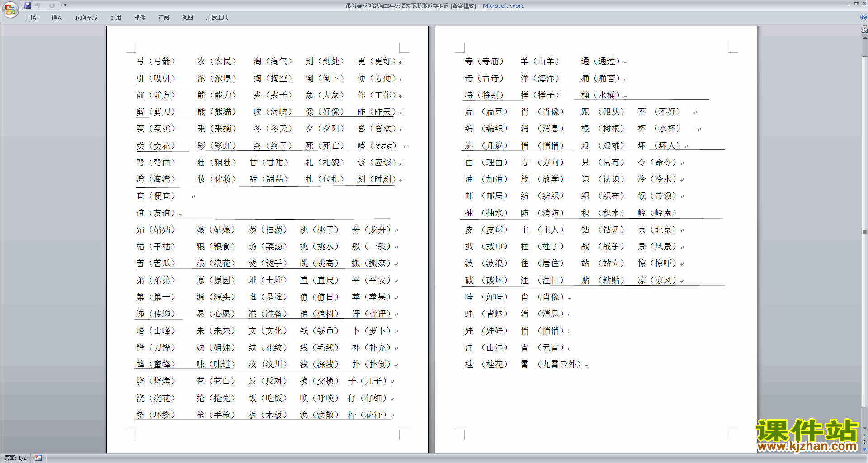Click the Previous Page double-arrow button
The height and width of the screenshot is (463, 868).
(864, 435)
